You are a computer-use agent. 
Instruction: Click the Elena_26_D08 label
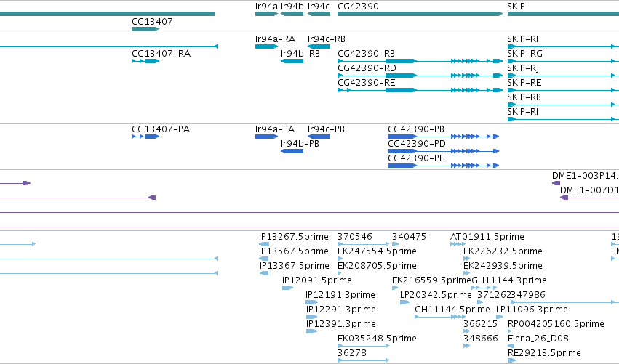[538, 339]
